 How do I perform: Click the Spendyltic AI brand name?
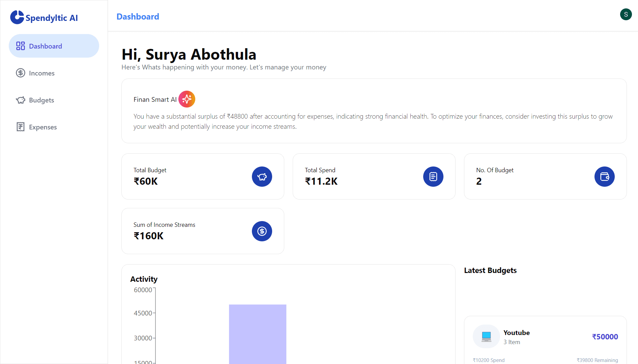pos(52,18)
